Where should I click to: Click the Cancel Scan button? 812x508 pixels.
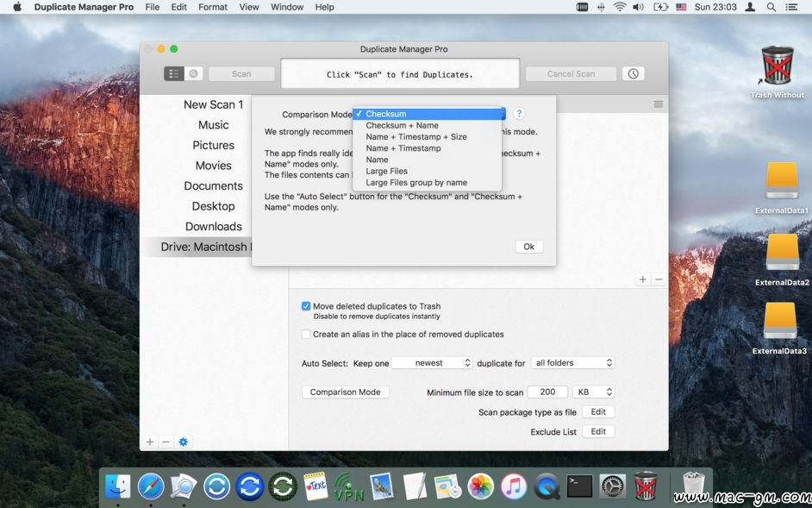click(571, 73)
